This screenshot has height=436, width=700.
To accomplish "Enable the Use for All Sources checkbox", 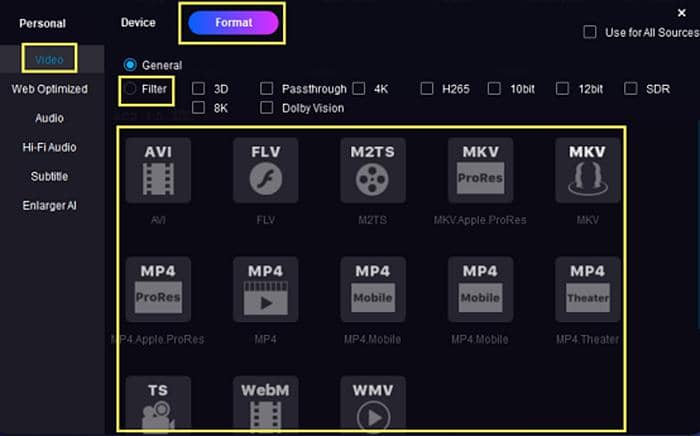I will tap(590, 33).
